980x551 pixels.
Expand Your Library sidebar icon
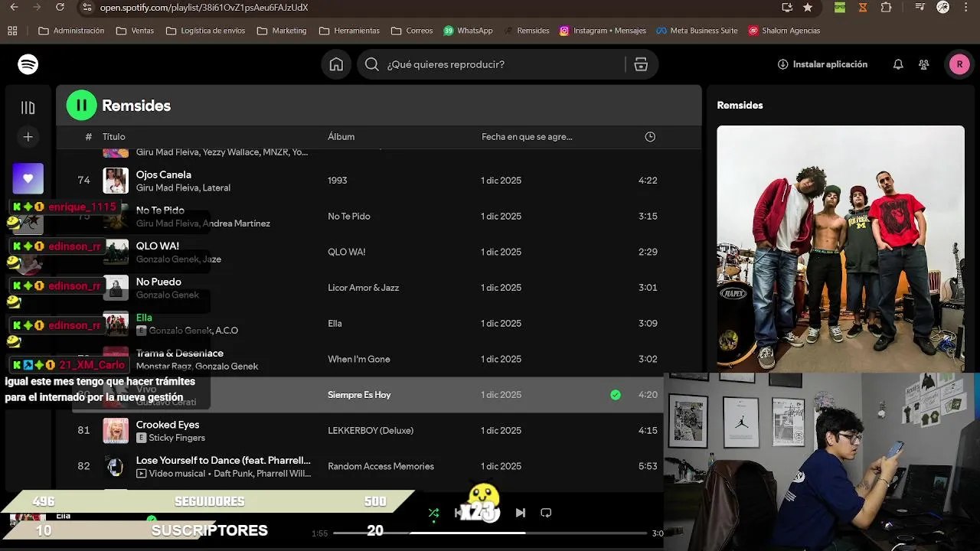(x=28, y=108)
